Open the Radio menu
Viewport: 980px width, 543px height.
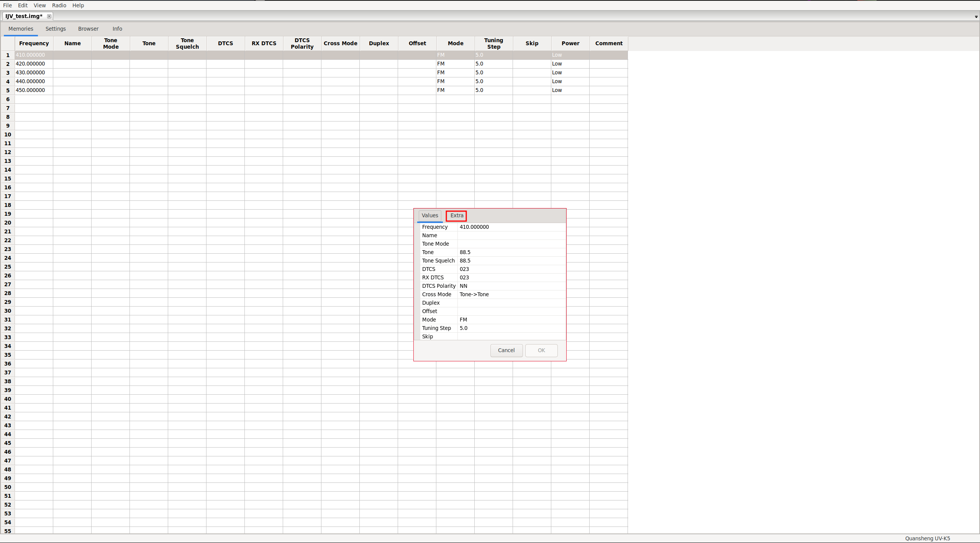(x=59, y=5)
